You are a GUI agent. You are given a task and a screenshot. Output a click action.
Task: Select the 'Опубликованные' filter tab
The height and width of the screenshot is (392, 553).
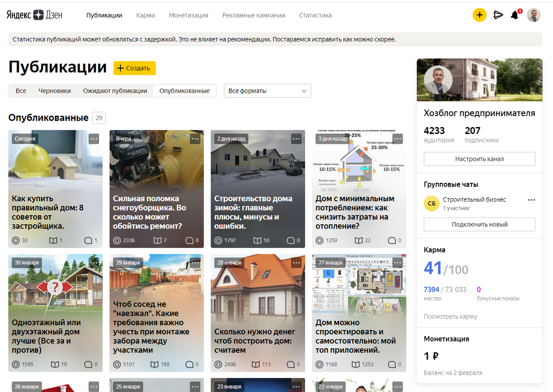[184, 91]
